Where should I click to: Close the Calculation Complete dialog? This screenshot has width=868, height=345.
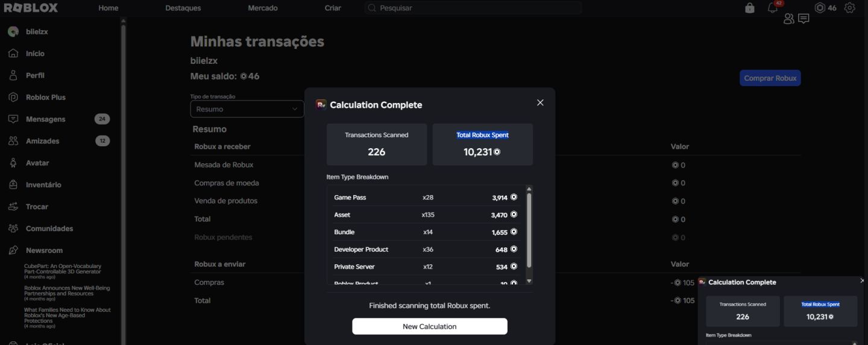click(540, 102)
